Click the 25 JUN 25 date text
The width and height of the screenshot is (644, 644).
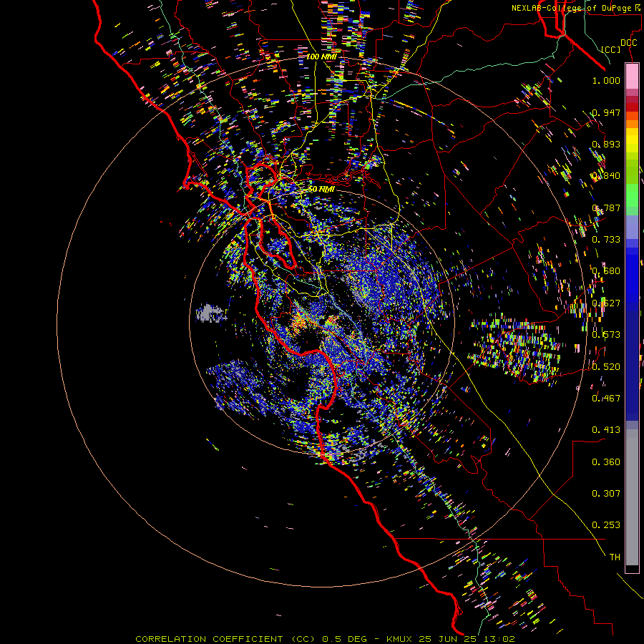click(449, 639)
